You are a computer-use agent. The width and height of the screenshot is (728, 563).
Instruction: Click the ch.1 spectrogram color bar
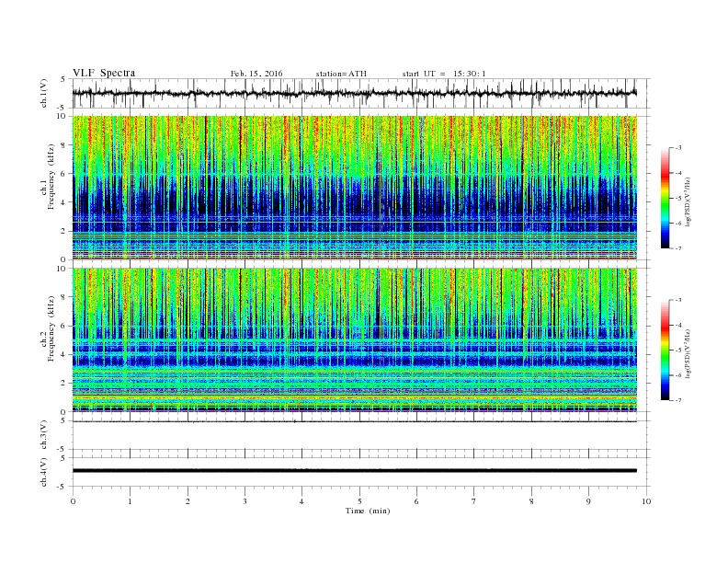point(665,198)
